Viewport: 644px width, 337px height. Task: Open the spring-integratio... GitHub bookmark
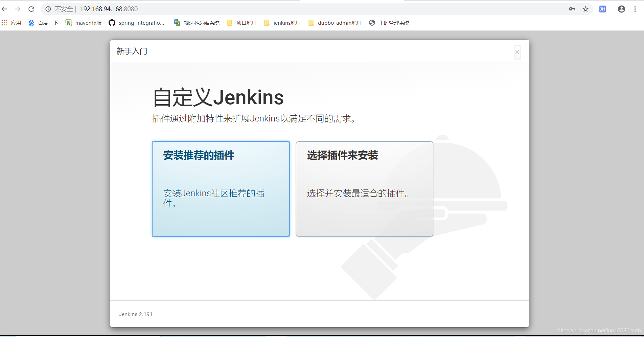pyautogui.click(x=136, y=23)
